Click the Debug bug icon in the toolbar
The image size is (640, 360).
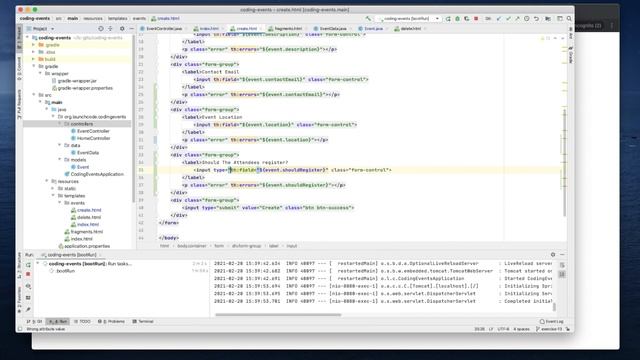[458, 19]
